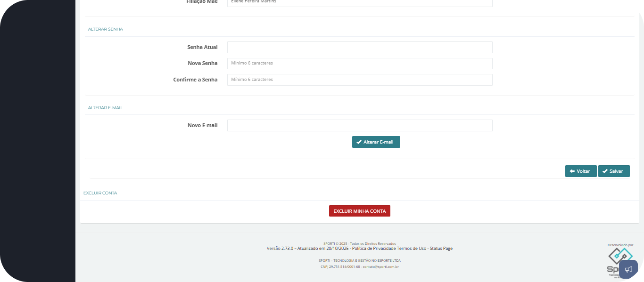Visit the Status Page link
The image size is (644, 282).
tap(441, 249)
